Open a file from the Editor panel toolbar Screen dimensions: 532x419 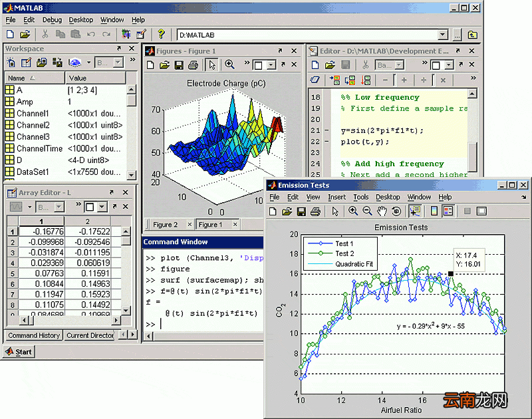[x=330, y=65]
